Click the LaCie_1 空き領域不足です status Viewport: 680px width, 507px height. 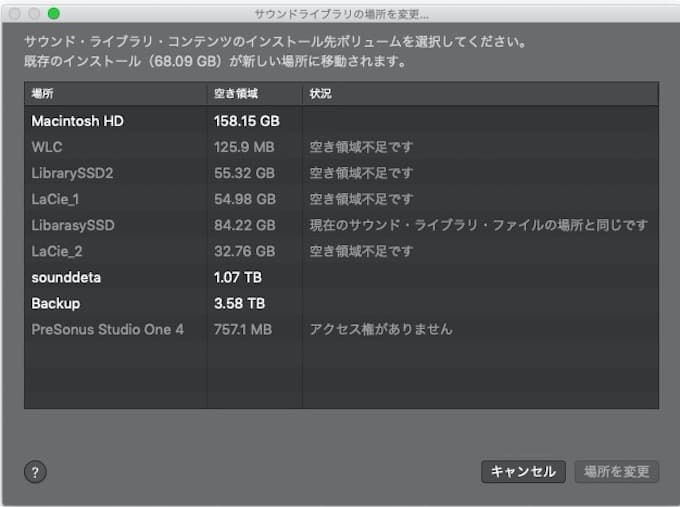361,199
